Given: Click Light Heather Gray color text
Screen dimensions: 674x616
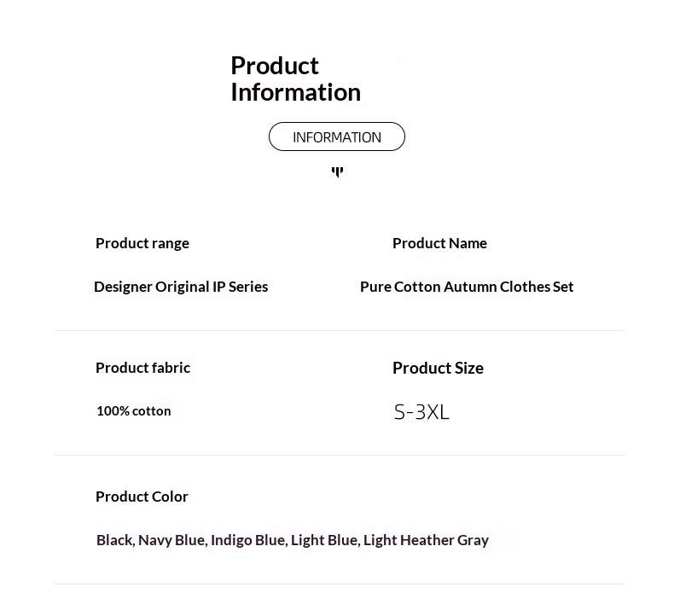Looking at the screenshot, I should (426, 540).
